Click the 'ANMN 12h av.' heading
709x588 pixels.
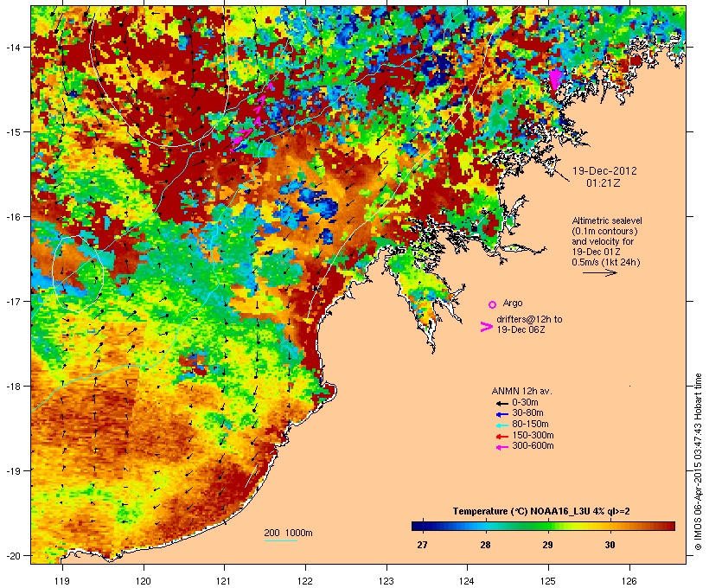click(521, 391)
